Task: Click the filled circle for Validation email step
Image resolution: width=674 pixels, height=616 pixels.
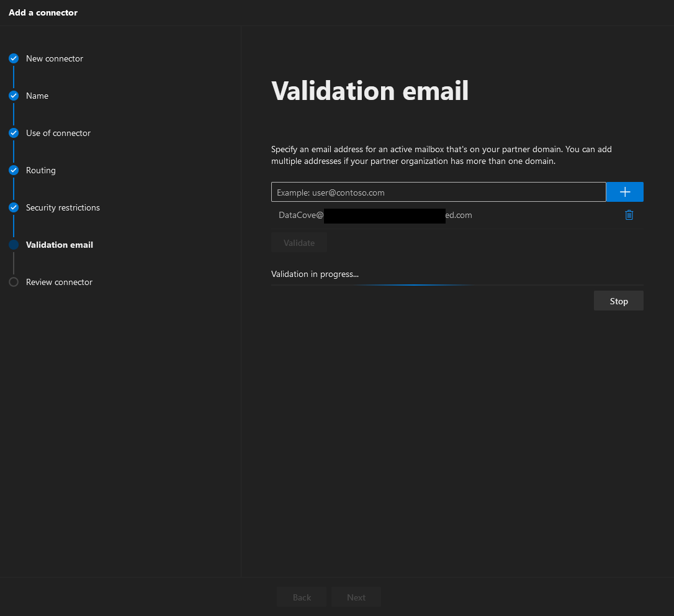Action: [x=14, y=245]
